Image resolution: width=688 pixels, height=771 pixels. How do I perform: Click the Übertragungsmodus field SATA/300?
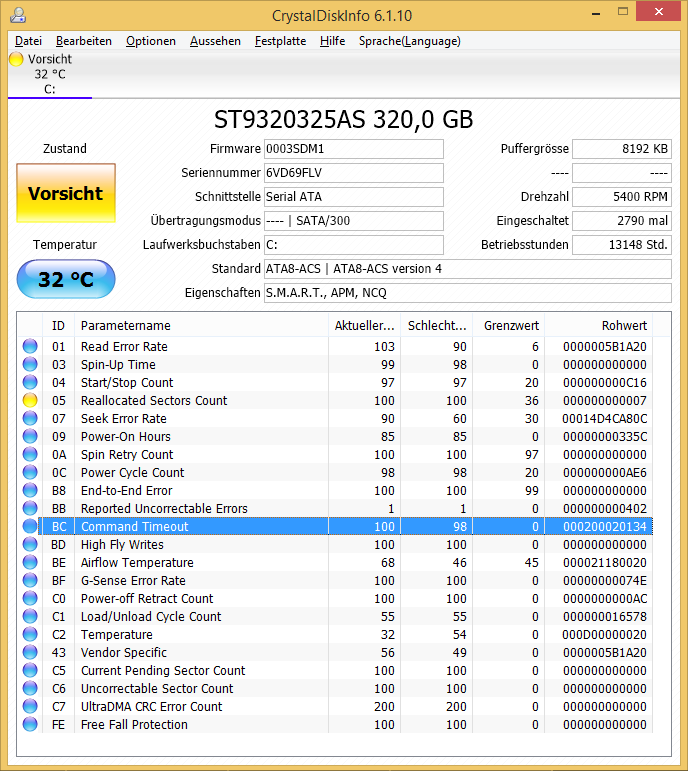tap(354, 221)
